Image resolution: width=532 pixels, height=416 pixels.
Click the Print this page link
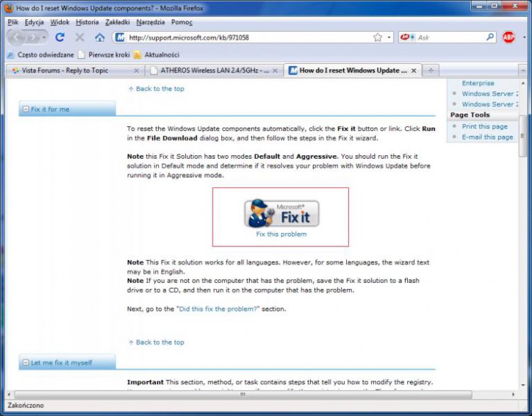click(484, 126)
